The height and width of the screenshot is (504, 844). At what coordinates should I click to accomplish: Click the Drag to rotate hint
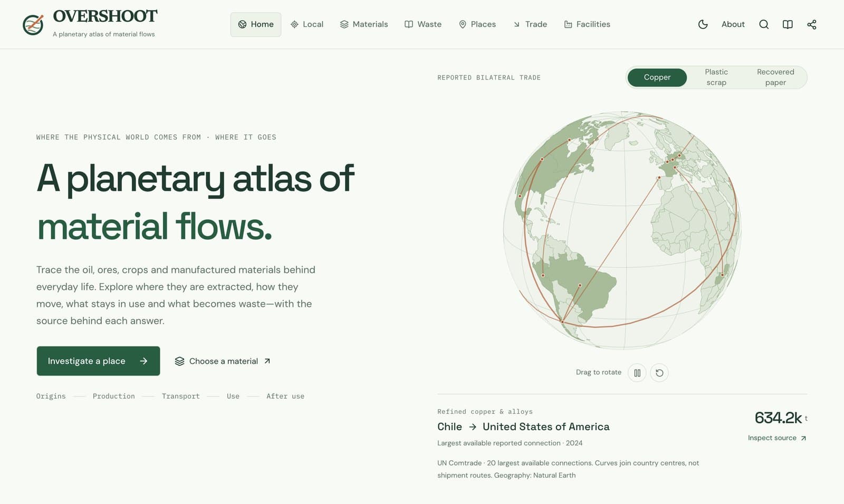pyautogui.click(x=599, y=372)
